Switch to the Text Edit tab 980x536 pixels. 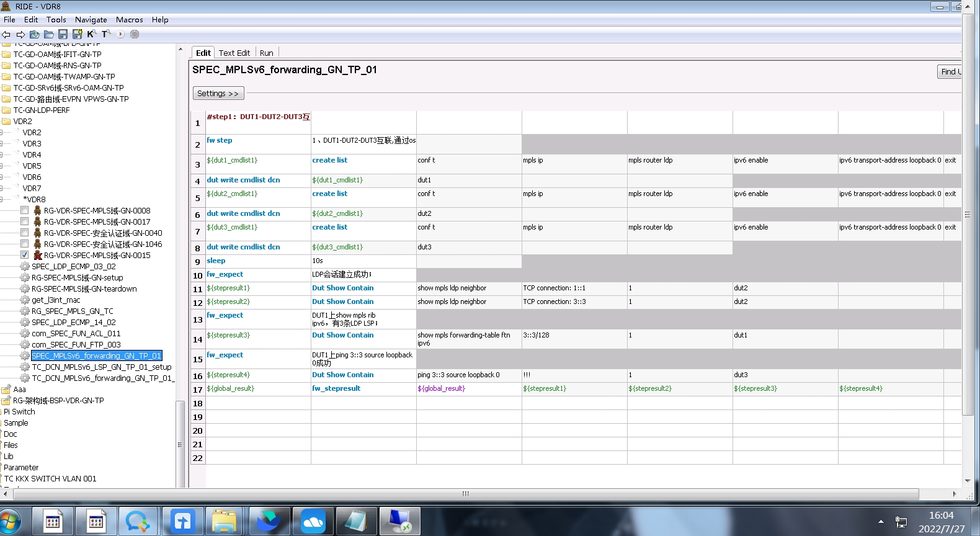point(234,53)
